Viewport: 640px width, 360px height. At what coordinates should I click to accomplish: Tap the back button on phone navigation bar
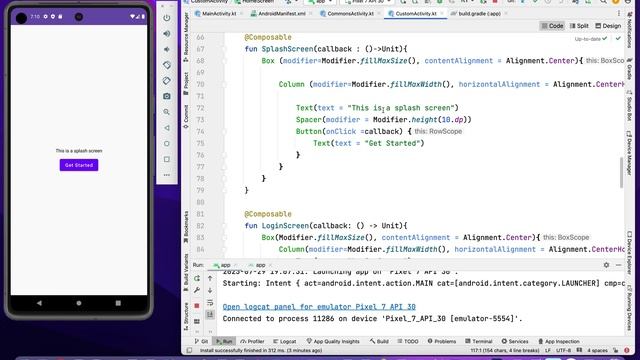39,303
